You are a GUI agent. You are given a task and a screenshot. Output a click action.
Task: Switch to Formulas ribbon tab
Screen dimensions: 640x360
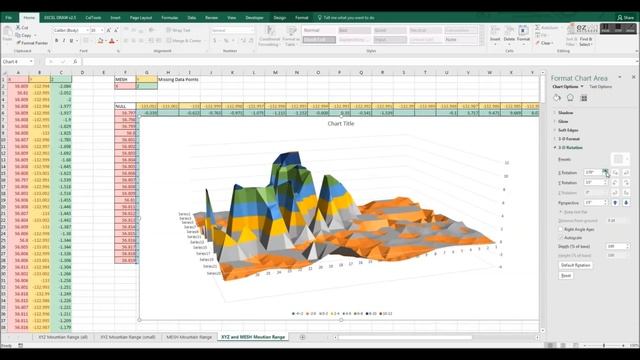point(169,18)
